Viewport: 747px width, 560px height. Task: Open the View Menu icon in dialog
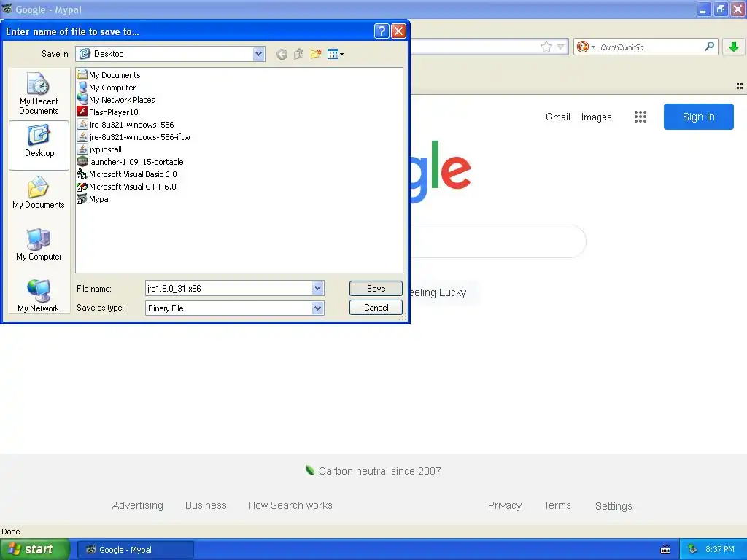coord(336,54)
